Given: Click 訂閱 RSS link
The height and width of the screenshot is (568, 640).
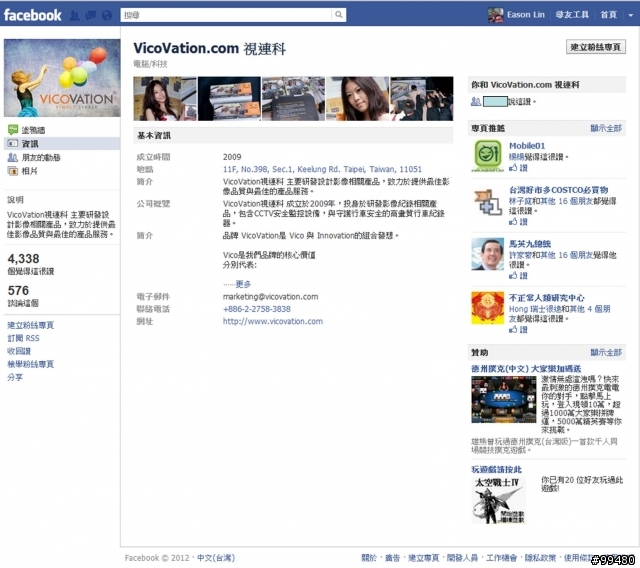Looking at the screenshot, I should click(x=23, y=338).
